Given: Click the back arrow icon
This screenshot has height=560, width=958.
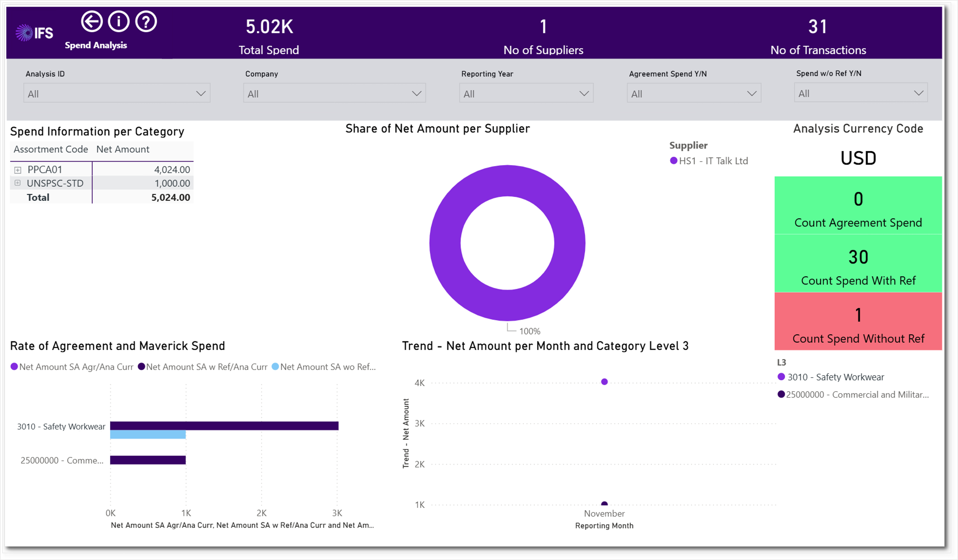Looking at the screenshot, I should 92,22.
